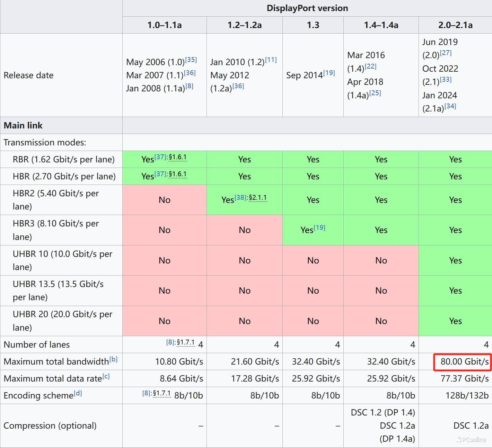Screen dimensions: 492x448
Task: Click reference [37] in the RBR row
Action: tap(160, 157)
